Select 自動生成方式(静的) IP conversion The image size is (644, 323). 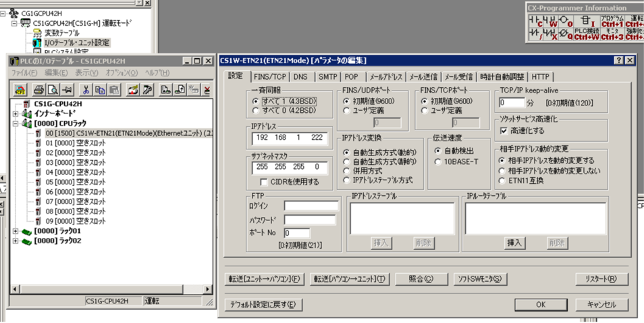347,161
